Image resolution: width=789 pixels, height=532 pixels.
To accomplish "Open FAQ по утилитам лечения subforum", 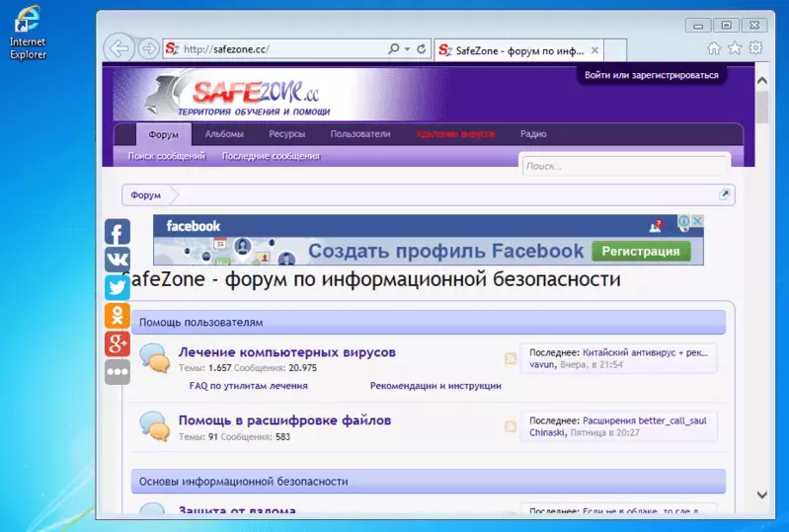I will 248,386.
